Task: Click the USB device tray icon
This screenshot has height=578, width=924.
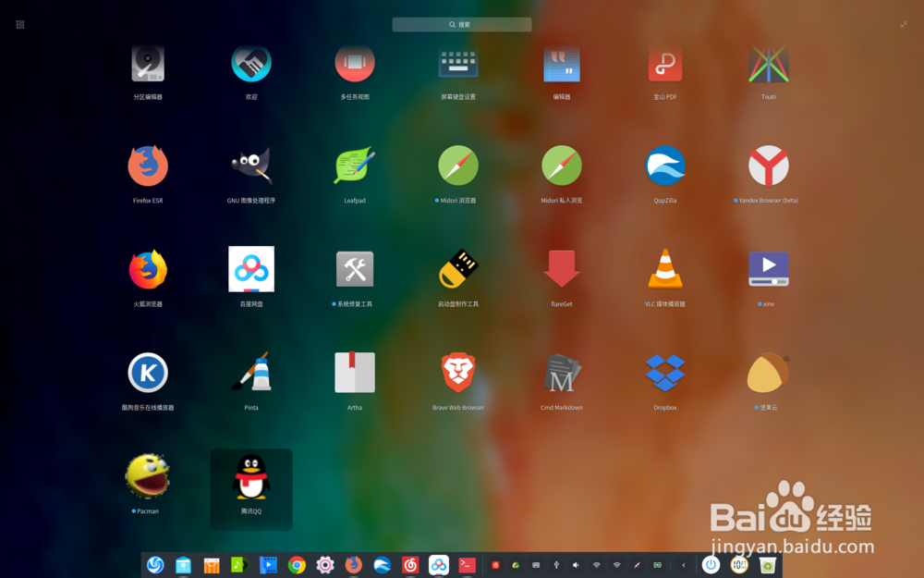Action: pyautogui.click(x=555, y=565)
